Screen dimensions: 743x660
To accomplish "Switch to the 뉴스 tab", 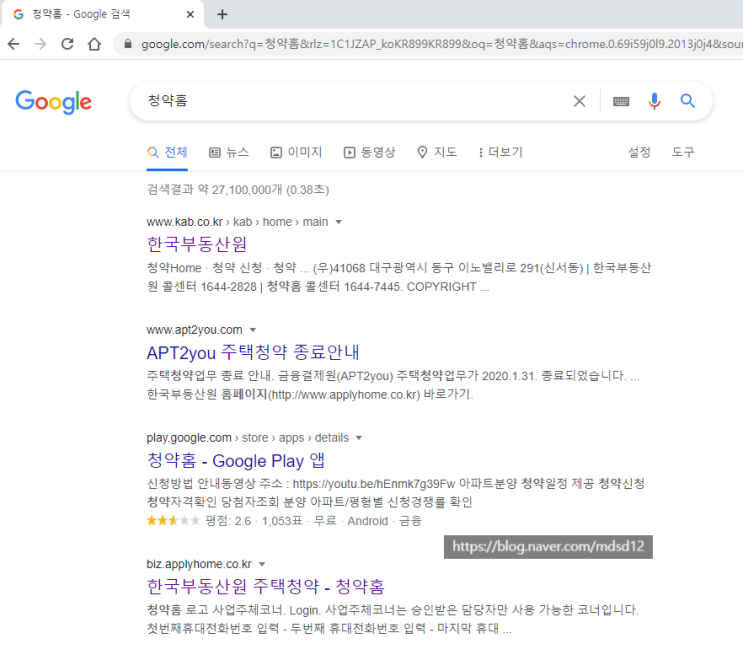I will tap(229, 152).
